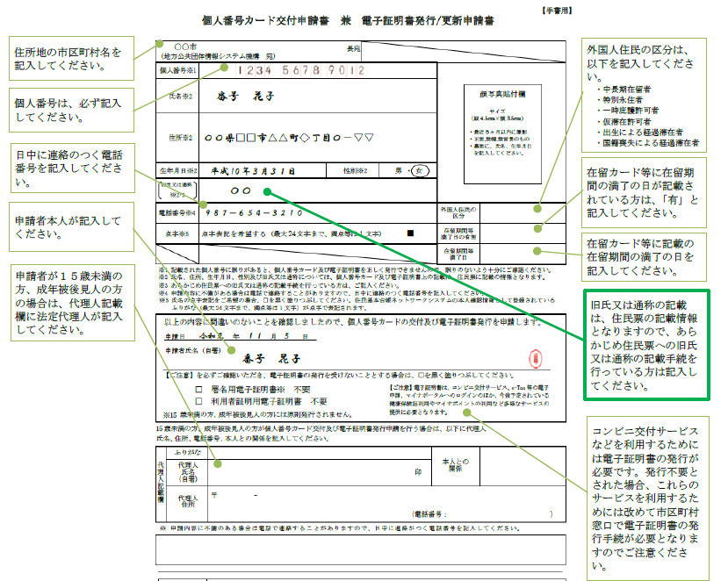Click the 印 seal mark in the proxy row
Viewport: 728px width, 581px height.
[x=418, y=471]
